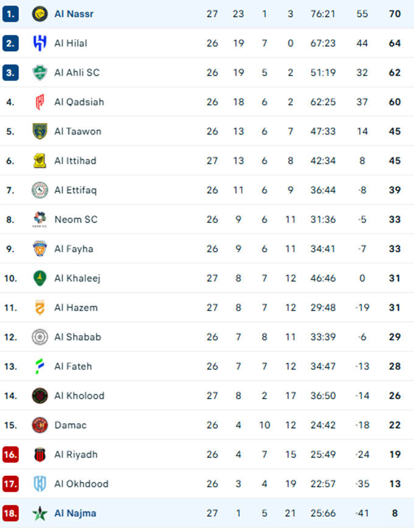The height and width of the screenshot is (532, 414).
Task: Open the Al Fayha team page
Action: coord(73,249)
